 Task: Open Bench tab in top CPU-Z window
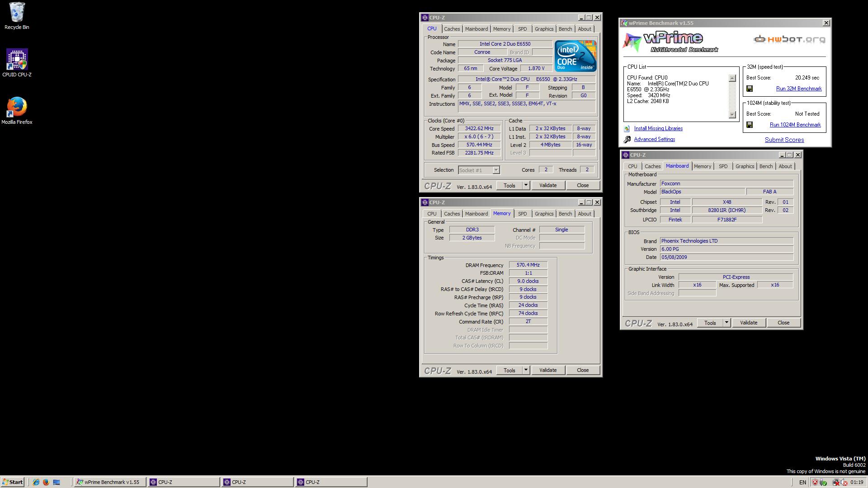(x=565, y=29)
